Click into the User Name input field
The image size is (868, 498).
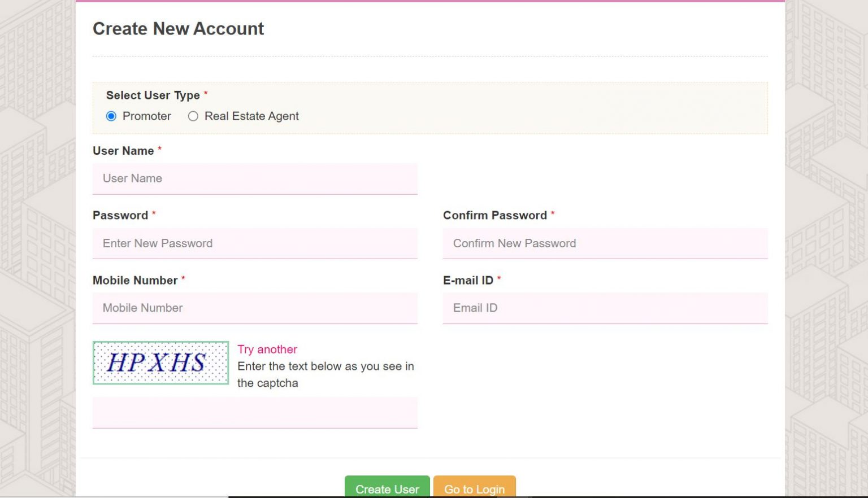(x=255, y=179)
